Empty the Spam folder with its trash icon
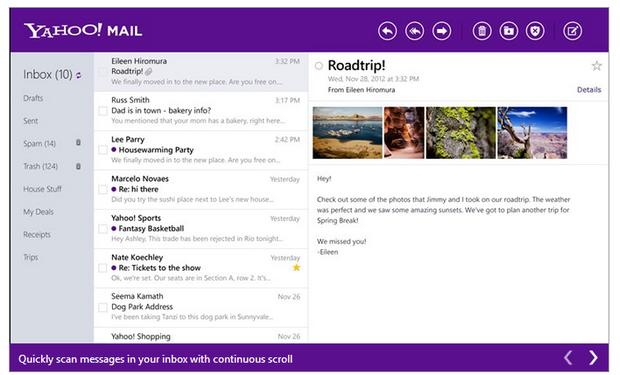 point(78,142)
